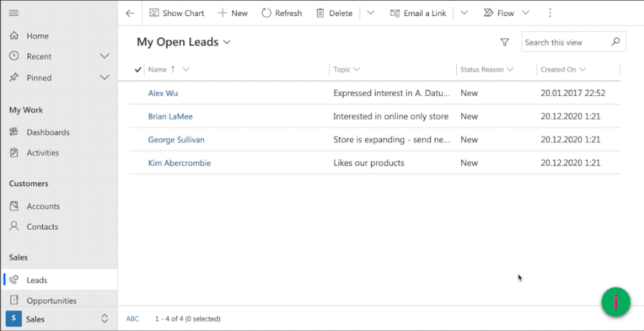Click the Show Chart button

pyautogui.click(x=176, y=13)
